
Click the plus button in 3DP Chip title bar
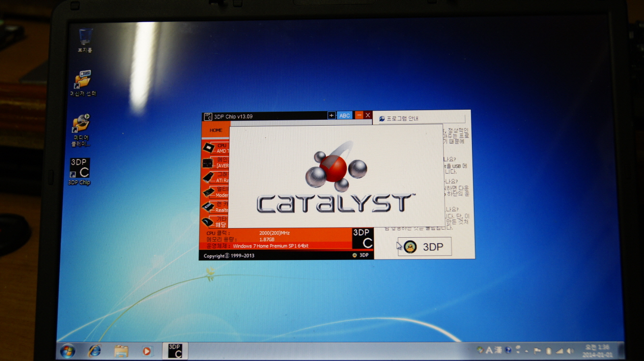(x=331, y=116)
